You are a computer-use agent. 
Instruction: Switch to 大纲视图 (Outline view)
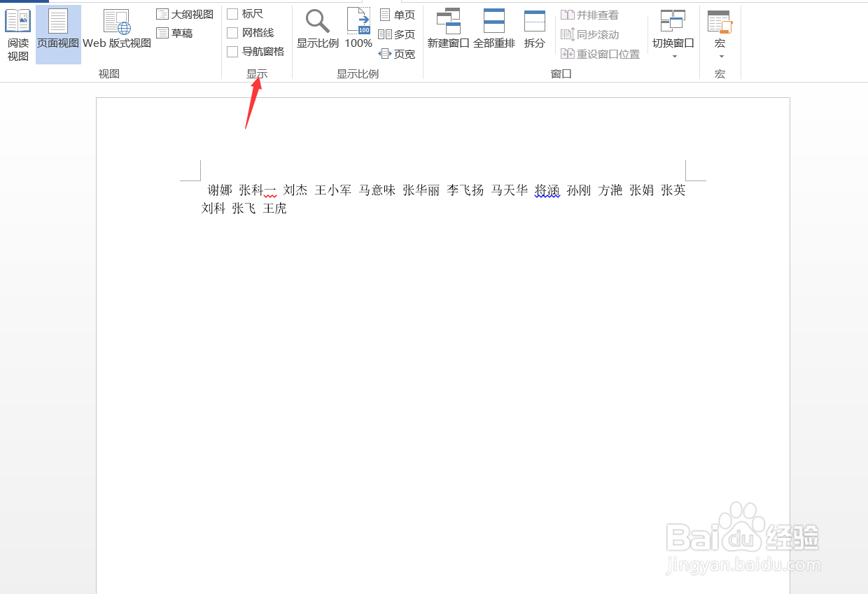pos(184,13)
